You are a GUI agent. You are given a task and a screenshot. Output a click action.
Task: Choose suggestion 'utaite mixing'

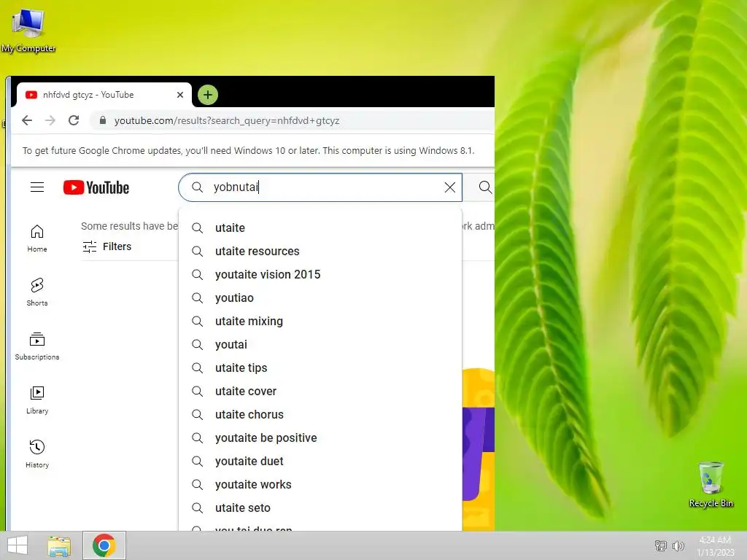click(320, 321)
